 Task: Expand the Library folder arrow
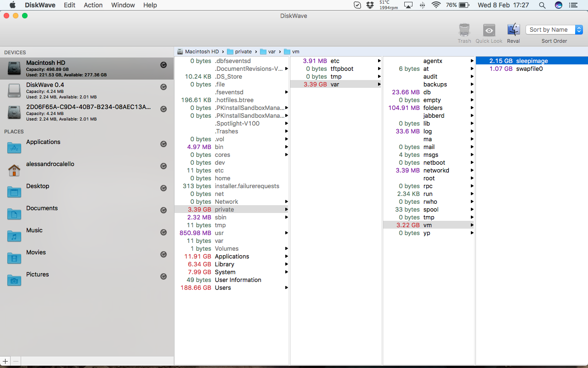pos(286,264)
